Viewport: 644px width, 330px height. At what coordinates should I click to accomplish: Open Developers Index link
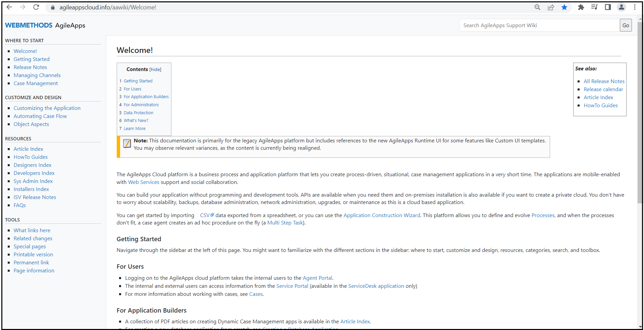pos(34,173)
